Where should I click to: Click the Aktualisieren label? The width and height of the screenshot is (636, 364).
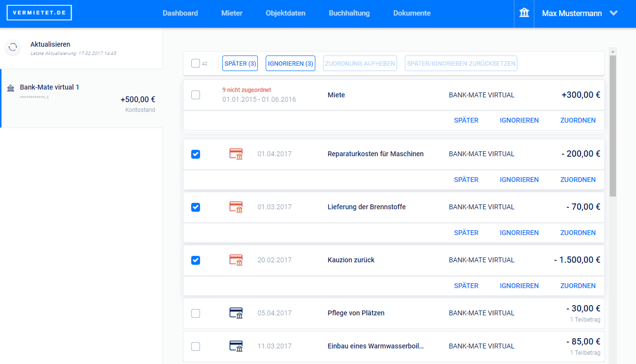pyautogui.click(x=50, y=44)
